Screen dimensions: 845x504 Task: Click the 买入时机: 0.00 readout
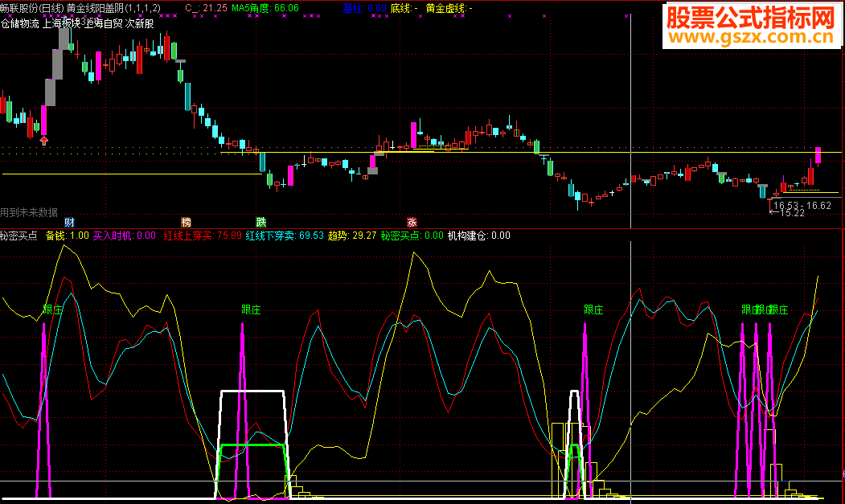click(125, 236)
